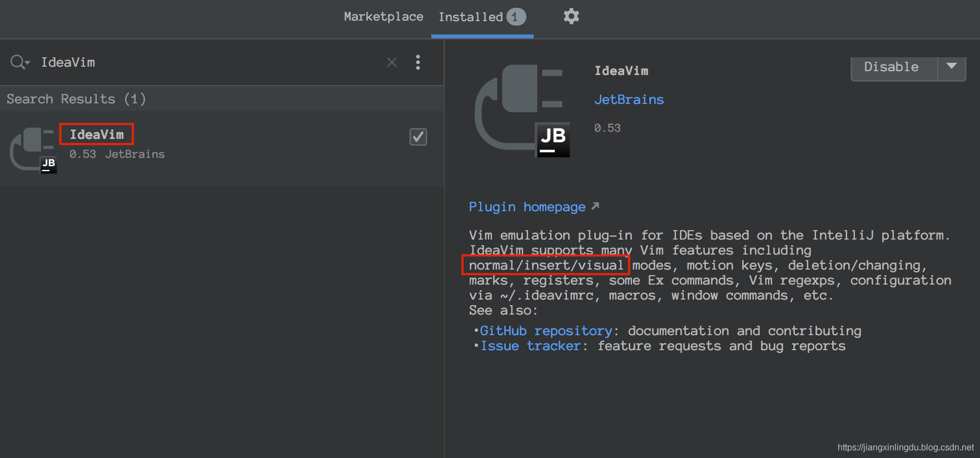
Task: Open the plugin settings gear menu
Action: [x=571, y=16]
